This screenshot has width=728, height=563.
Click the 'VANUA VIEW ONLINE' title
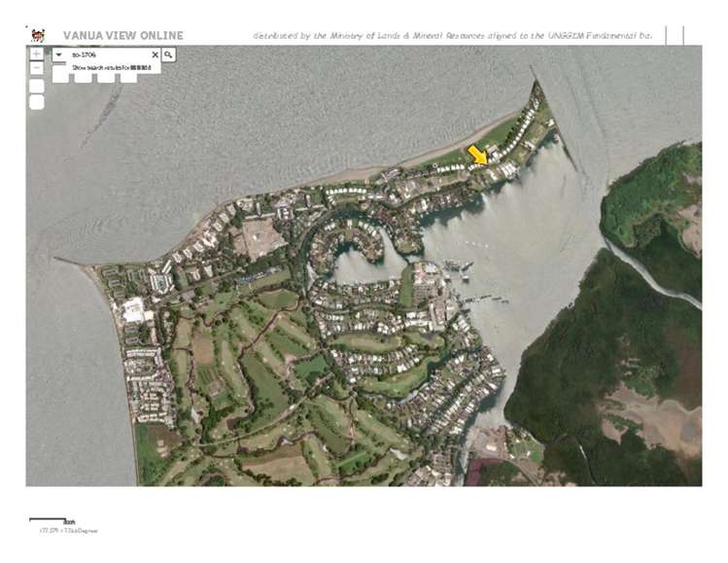tap(123, 36)
